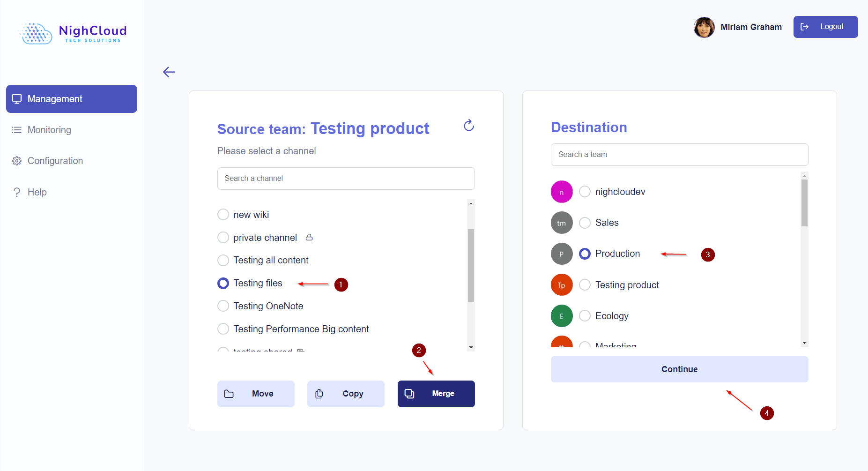Click the nighcloudev team avatar icon
The image size is (868, 471).
561,192
